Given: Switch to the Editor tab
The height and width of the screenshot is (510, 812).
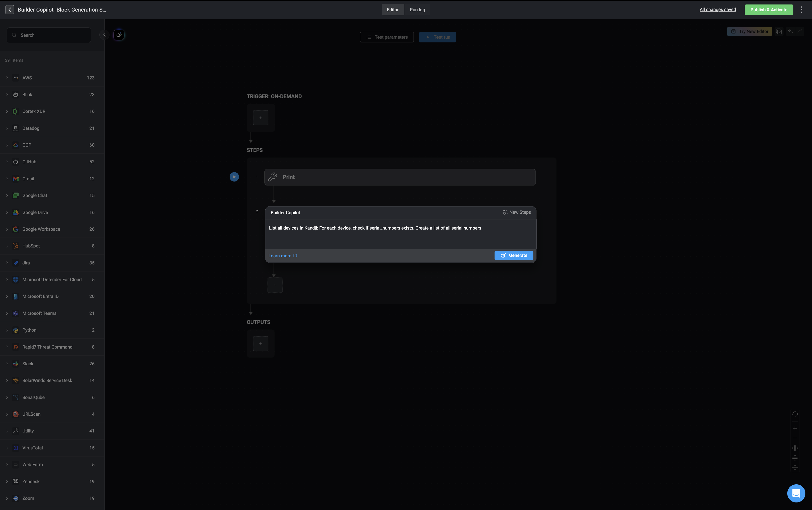Looking at the screenshot, I should pyautogui.click(x=392, y=9).
